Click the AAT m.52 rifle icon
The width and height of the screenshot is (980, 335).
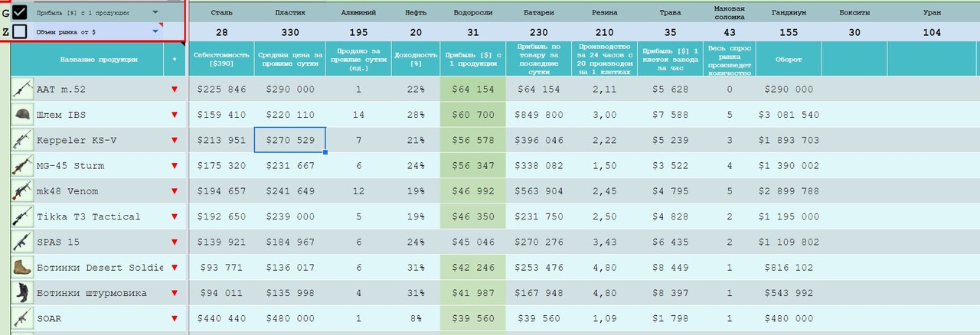[22, 89]
